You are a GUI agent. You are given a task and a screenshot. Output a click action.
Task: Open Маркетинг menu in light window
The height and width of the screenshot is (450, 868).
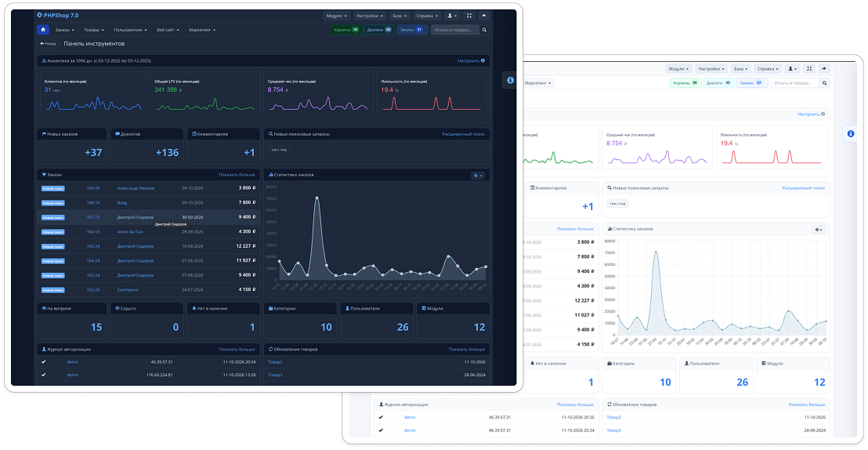tap(538, 83)
